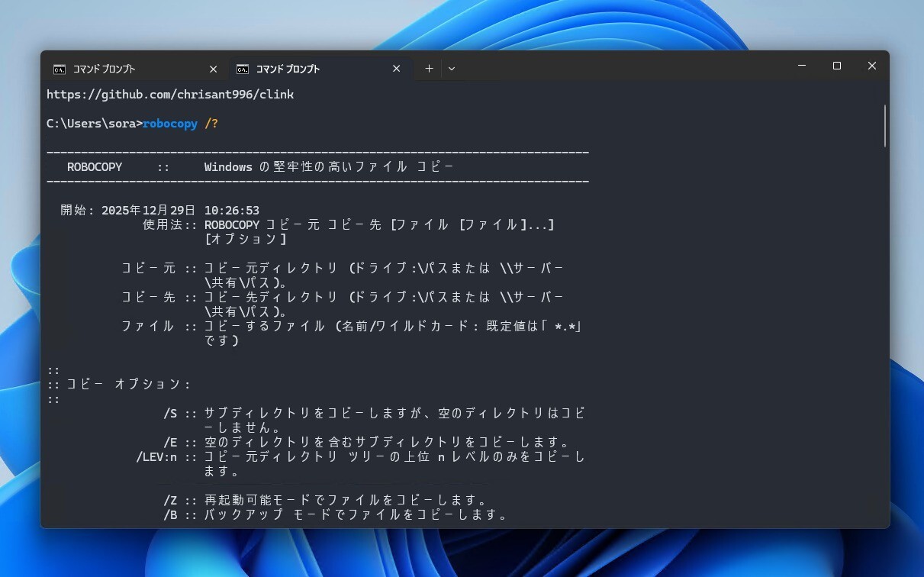This screenshot has height=577, width=924.
Task: Click the blue robocopy command text
Action: pos(170,124)
